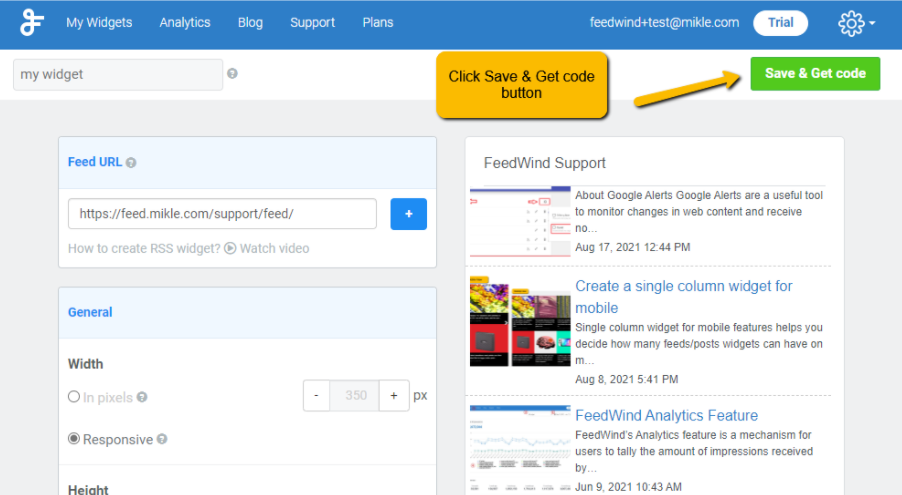Click the Feed URL help icon
This screenshot has height=495, width=902.
pos(131,163)
